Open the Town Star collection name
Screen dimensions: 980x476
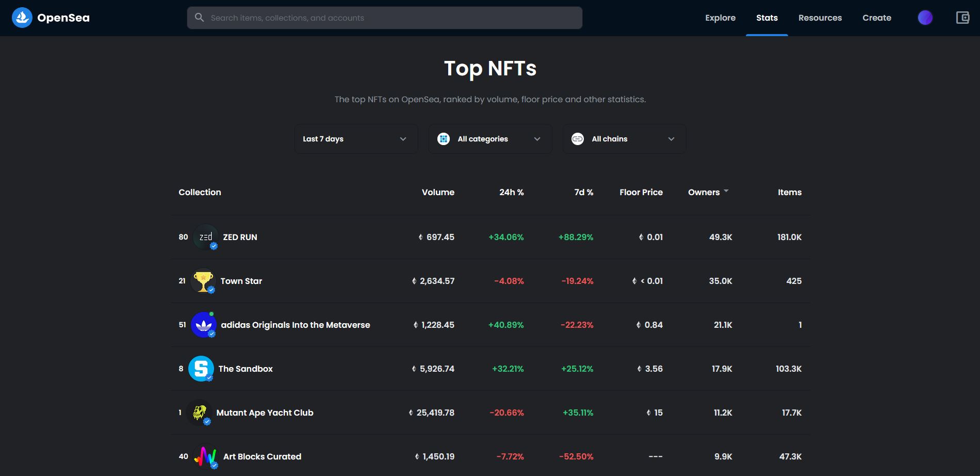(x=241, y=281)
